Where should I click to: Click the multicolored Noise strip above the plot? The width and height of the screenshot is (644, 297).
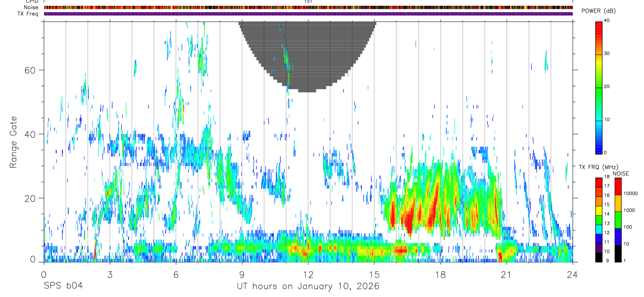coord(308,7)
